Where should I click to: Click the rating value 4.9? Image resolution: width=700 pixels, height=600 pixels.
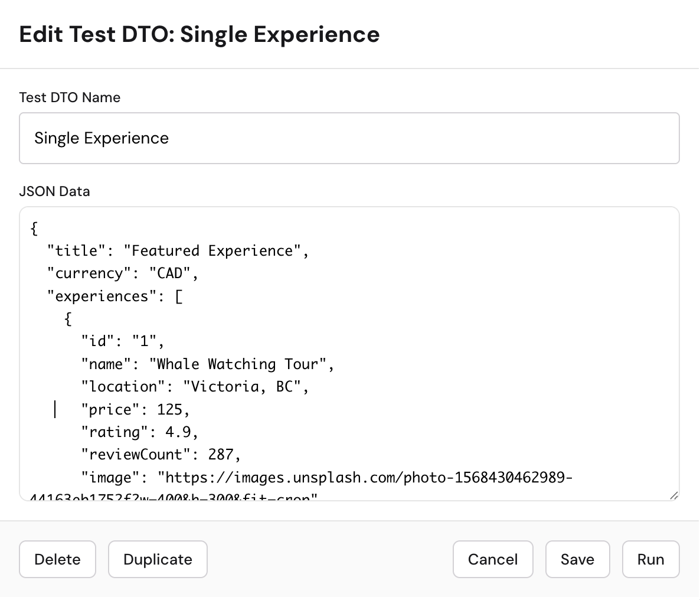pyautogui.click(x=178, y=432)
